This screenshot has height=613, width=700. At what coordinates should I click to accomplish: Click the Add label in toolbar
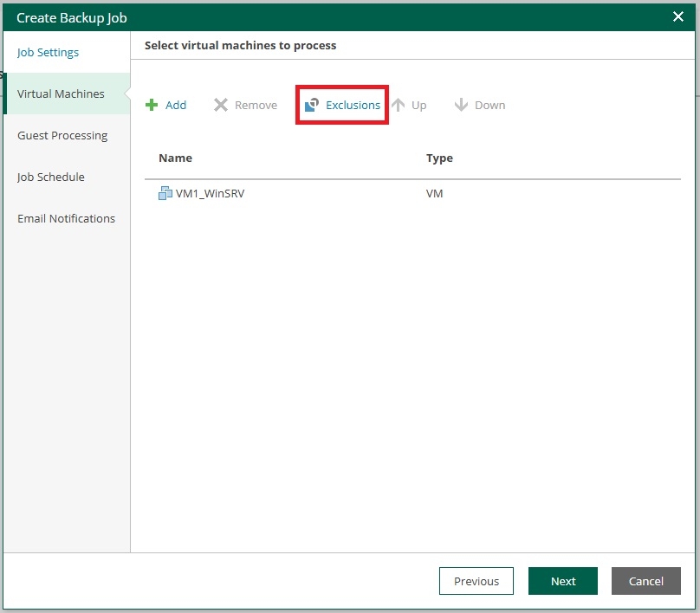pyautogui.click(x=176, y=105)
